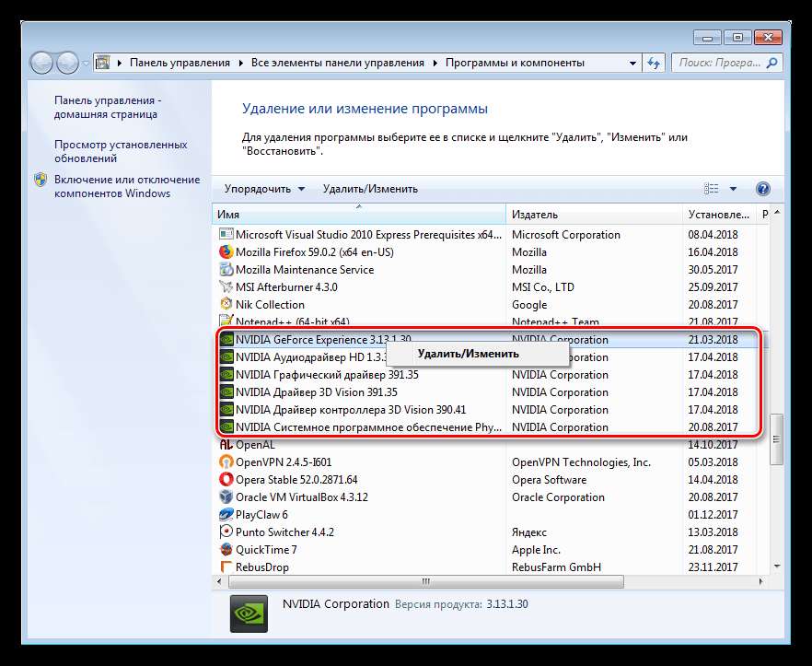812x666 pixels.
Task: Open help with the question mark icon
Action: click(763, 189)
